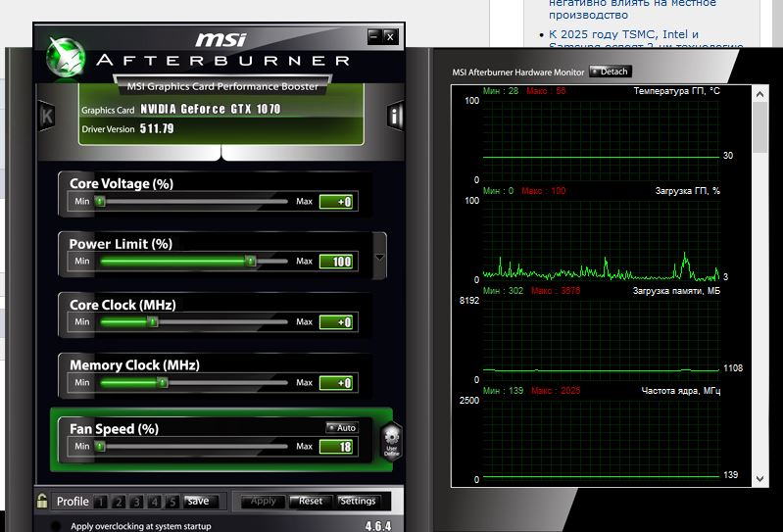
Task: Toggle the profile lock icon
Action: 42,501
